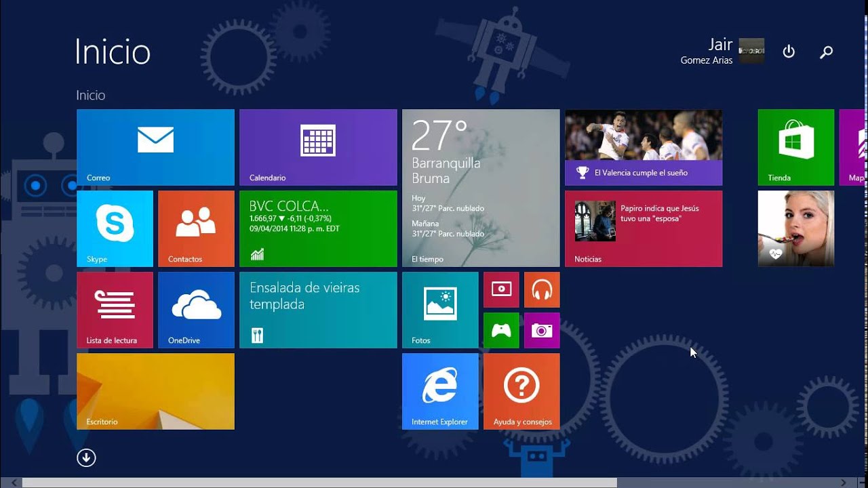Open the Tienda store tile

[x=795, y=146]
